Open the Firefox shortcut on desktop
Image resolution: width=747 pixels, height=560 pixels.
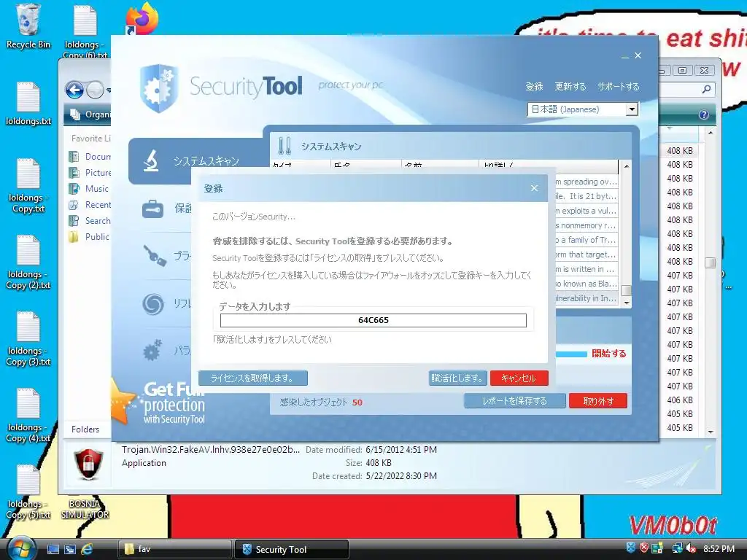click(142, 19)
